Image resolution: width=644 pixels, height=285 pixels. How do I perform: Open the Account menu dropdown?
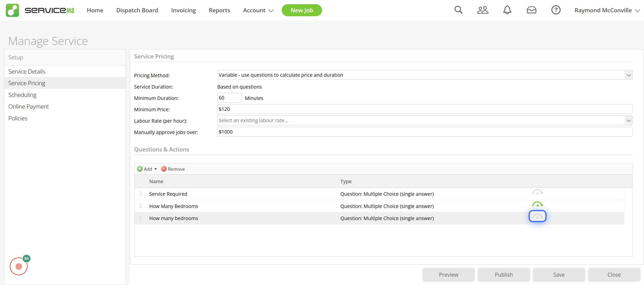(x=258, y=10)
